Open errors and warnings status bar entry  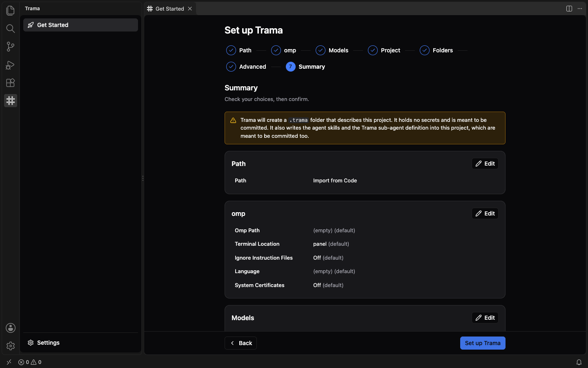click(x=30, y=362)
